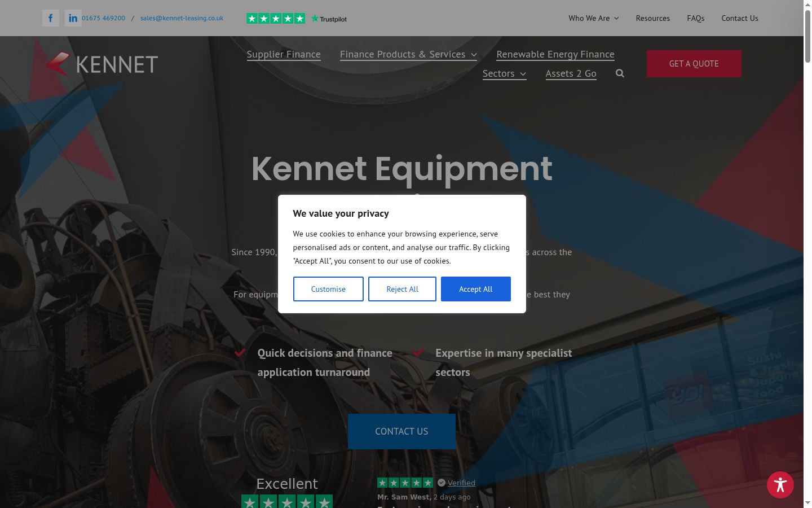Click the five green stars under Excellent
This screenshot has width=812, height=508.
point(287,501)
